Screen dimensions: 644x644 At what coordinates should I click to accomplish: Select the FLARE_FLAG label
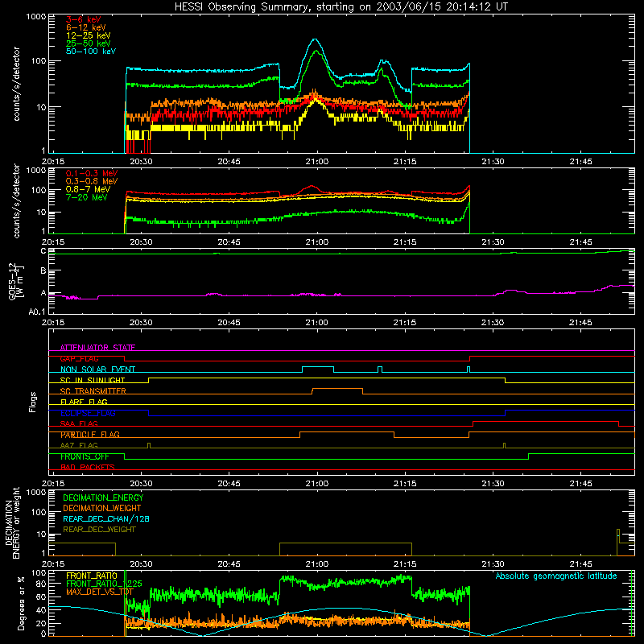pyautogui.click(x=84, y=402)
